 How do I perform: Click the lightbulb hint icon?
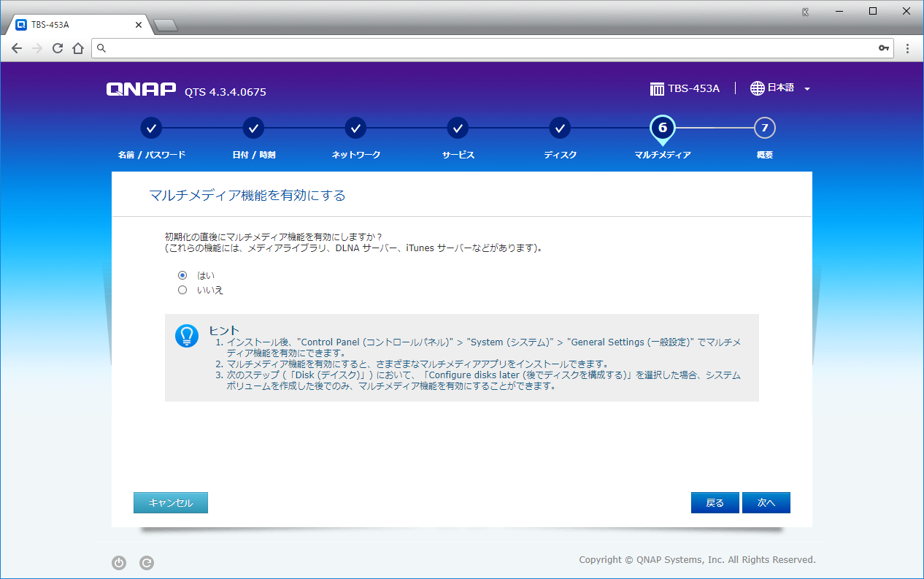(187, 336)
